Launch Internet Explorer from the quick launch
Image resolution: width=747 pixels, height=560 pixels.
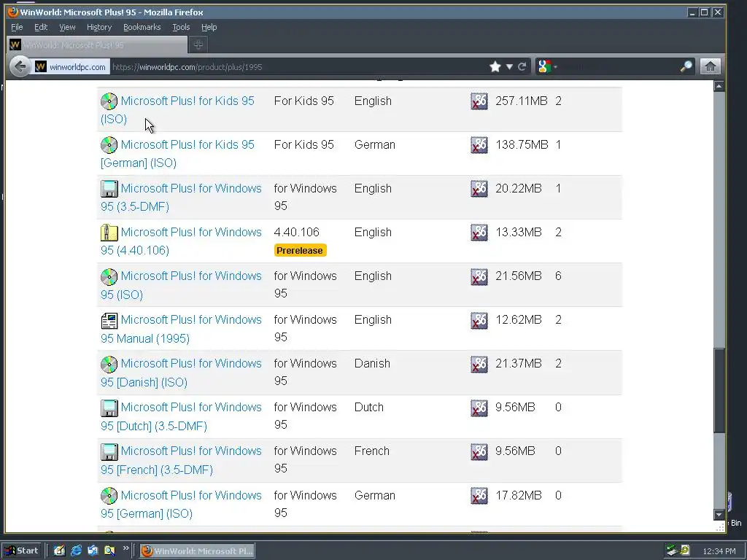[x=76, y=551]
